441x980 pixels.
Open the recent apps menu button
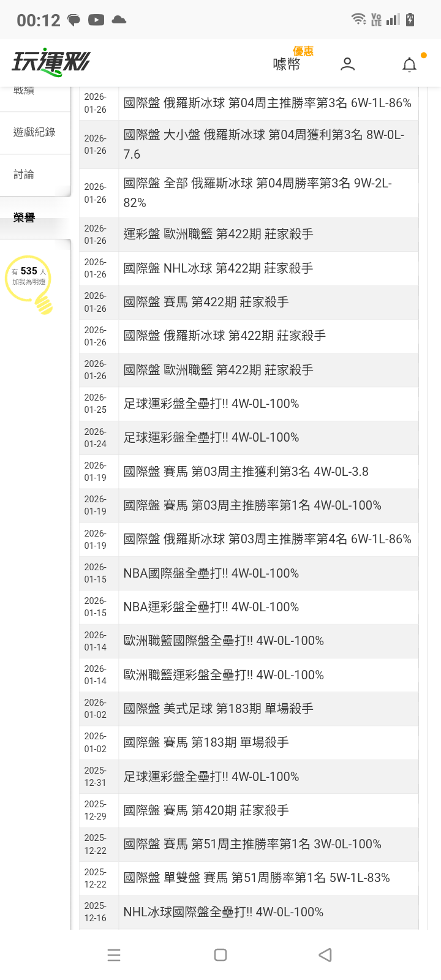114,955
